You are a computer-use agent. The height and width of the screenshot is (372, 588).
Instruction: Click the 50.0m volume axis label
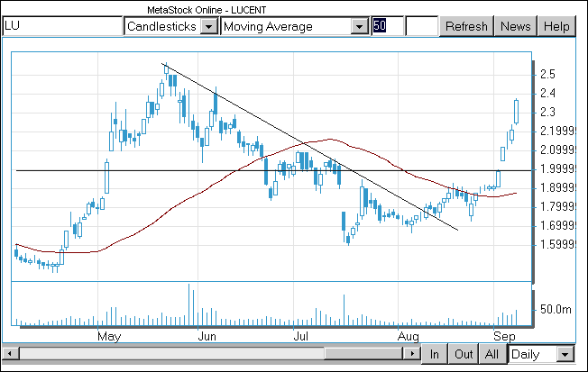coord(556,309)
